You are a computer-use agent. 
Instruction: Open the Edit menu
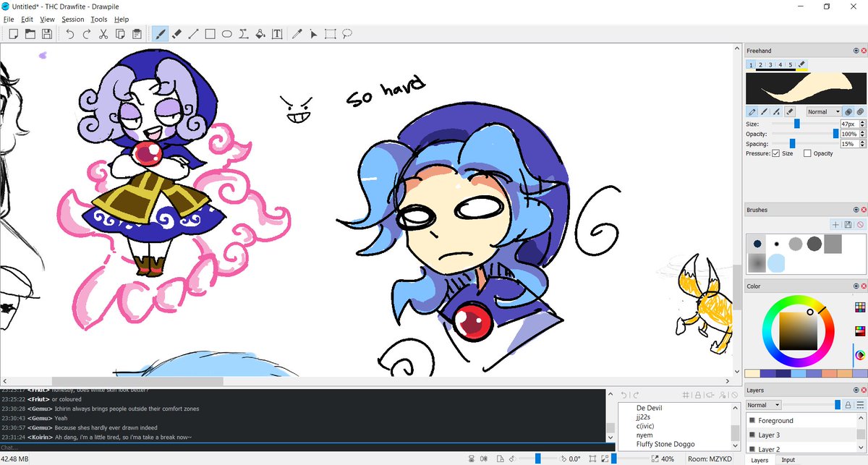(27, 20)
